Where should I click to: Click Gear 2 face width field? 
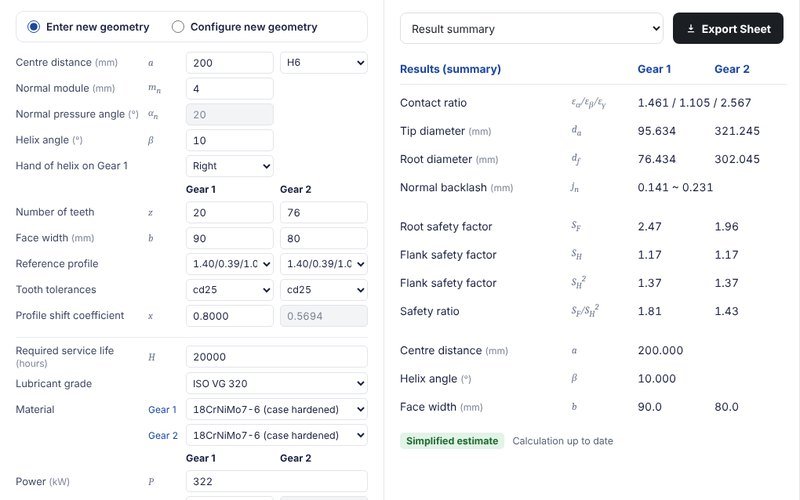tap(323, 238)
